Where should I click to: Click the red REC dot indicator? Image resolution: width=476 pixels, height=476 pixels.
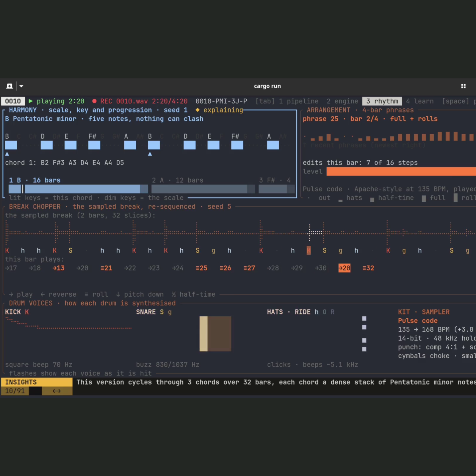coord(94,101)
